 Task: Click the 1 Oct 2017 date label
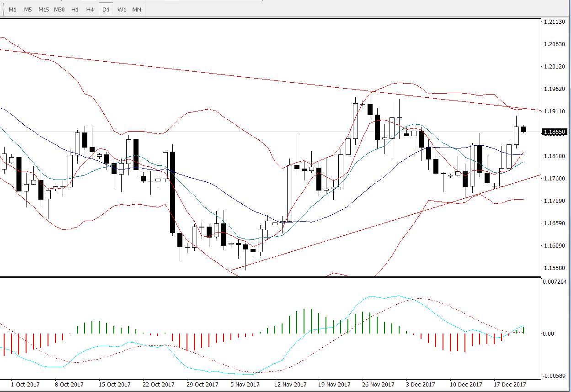click(x=24, y=385)
